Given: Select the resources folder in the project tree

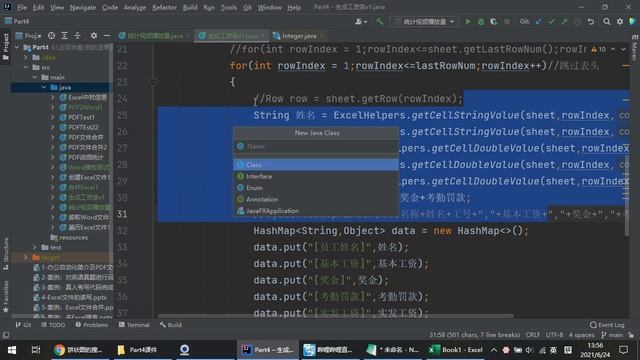Looking at the screenshot, I should coord(73,237).
